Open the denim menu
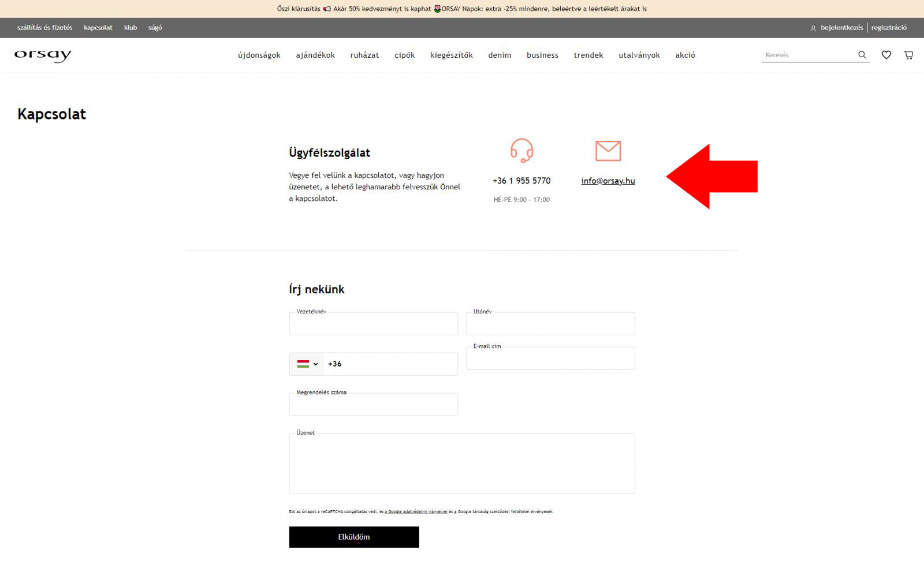Viewport: 924px width, 565px height. (x=500, y=55)
